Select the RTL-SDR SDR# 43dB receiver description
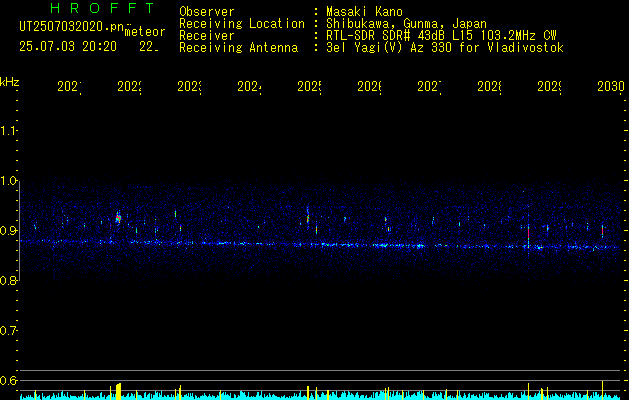629x400 pixels. point(441,36)
